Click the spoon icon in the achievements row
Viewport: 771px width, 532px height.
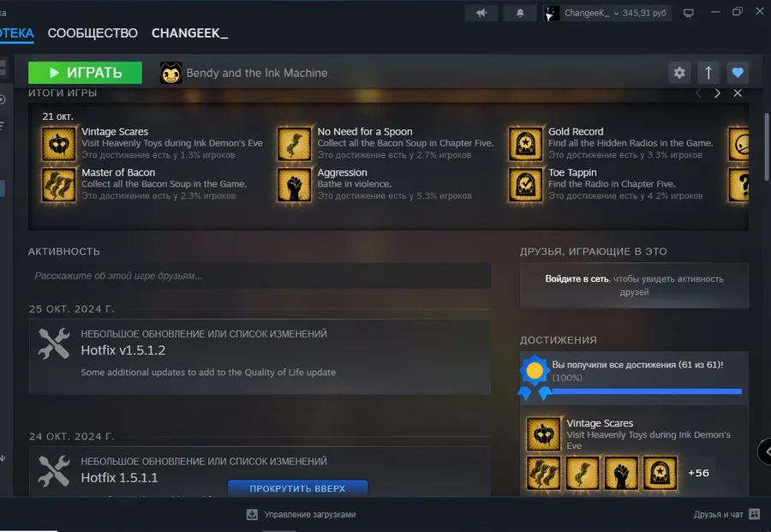point(583,473)
